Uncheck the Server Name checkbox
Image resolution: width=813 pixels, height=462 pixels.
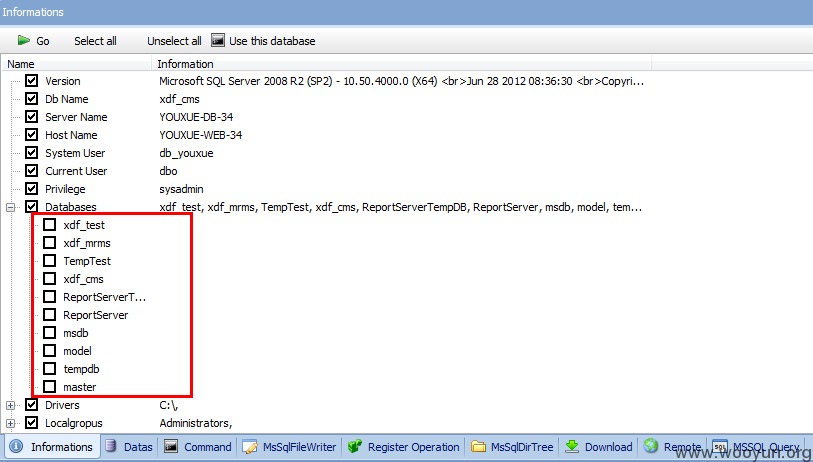[32, 117]
